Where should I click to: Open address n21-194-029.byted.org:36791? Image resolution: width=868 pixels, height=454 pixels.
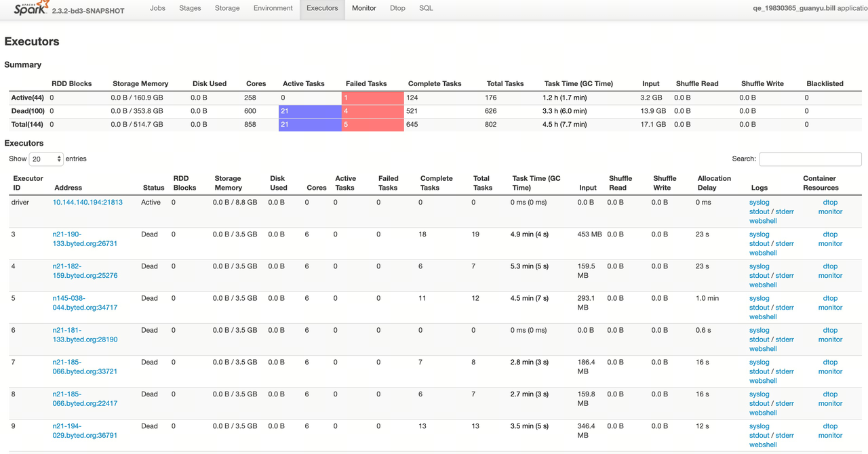[x=85, y=430]
